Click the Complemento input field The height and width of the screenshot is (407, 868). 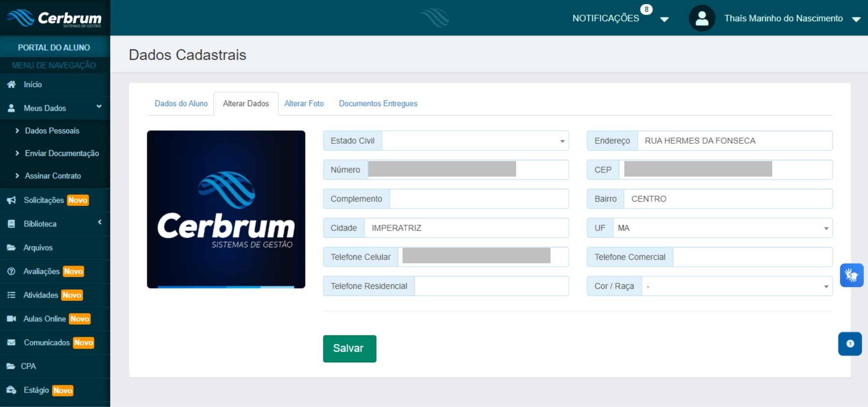479,199
